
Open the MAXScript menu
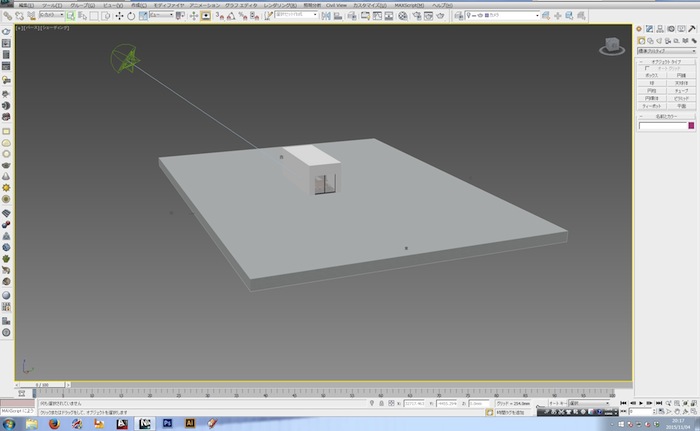pyautogui.click(x=409, y=5)
